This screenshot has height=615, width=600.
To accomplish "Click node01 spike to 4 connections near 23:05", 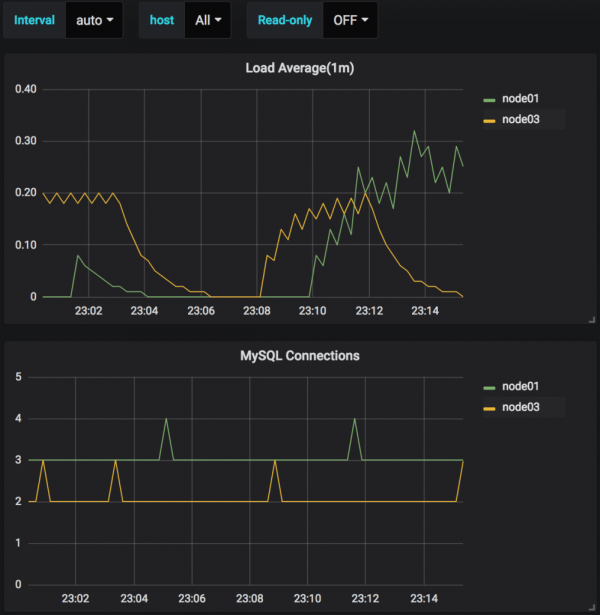I will coord(166,420).
